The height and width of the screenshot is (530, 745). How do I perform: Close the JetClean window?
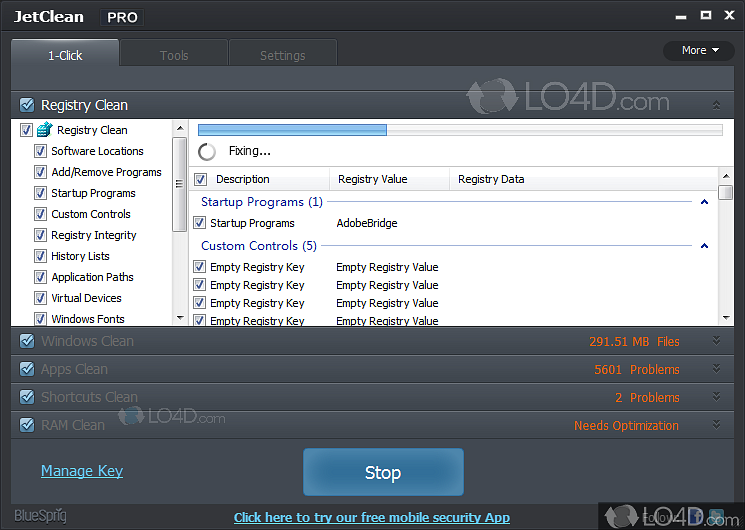(x=729, y=15)
